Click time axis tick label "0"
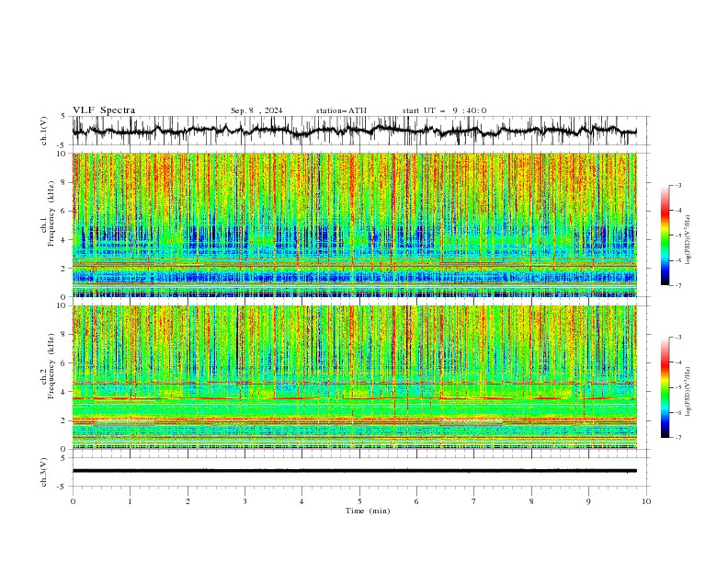Image resolution: width=728 pixels, height=563 pixels. coord(73,501)
